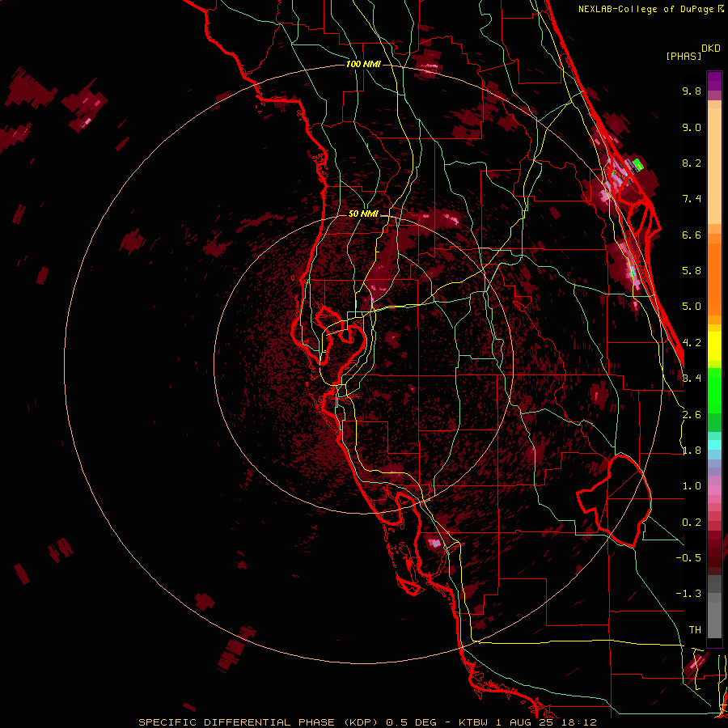Image resolution: width=728 pixels, height=728 pixels.
Task: Click the NEXLAB-College of DuPage label
Action: pos(647,9)
